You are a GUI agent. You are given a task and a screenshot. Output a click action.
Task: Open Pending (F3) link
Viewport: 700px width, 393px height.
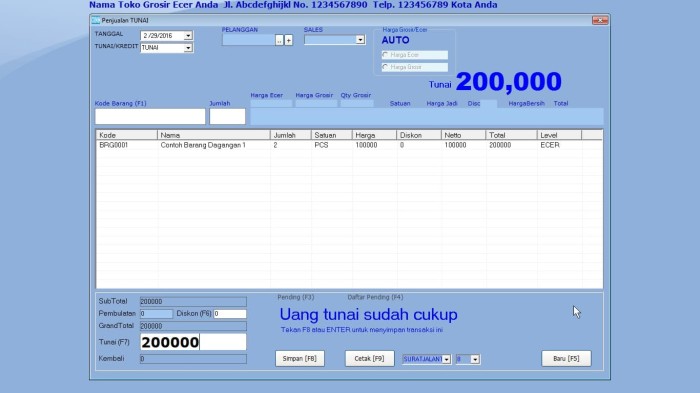click(296, 297)
